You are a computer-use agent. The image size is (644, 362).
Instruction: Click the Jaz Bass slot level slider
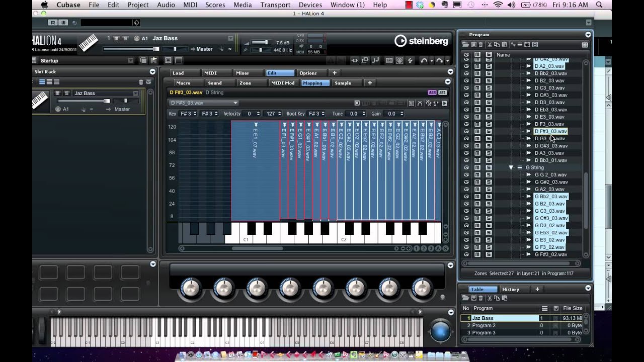pyautogui.click(x=84, y=101)
